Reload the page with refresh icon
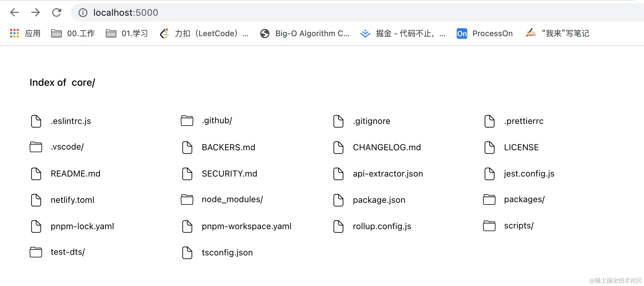Viewport: 644px width, 286px height. (57, 12)
